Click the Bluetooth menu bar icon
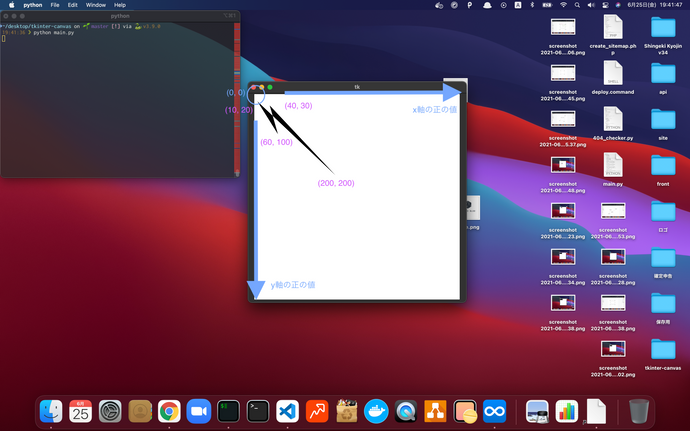 click(x=532, y=5)
